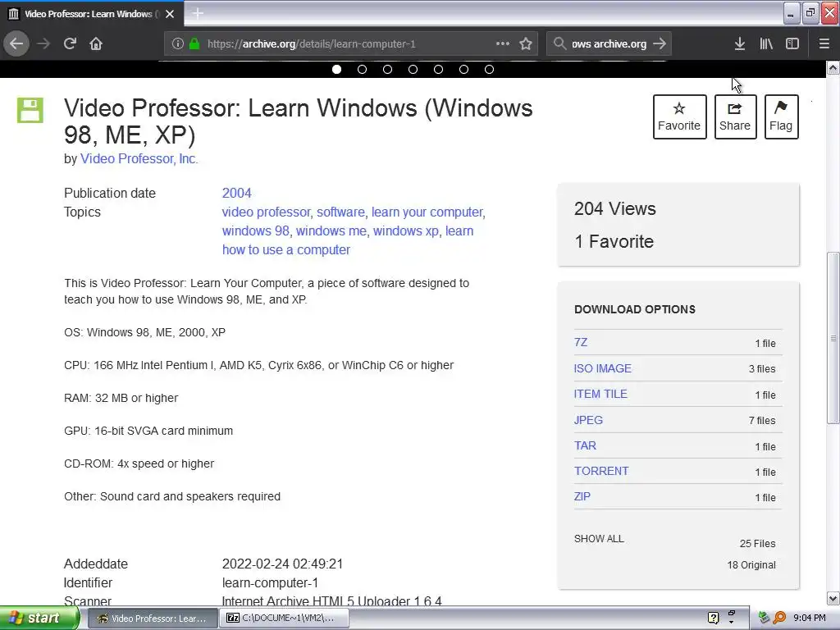Viewport: 840px width, 630px height.
Task: Flag this archive item
Action: pyautogui.click(x=781, y=116)
